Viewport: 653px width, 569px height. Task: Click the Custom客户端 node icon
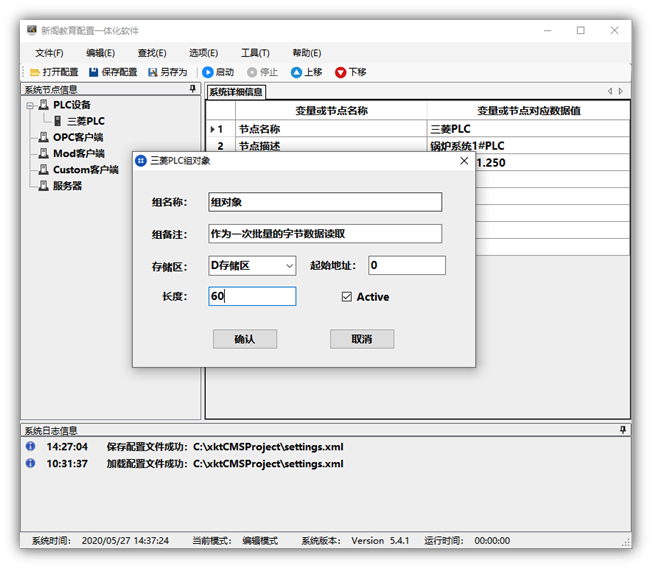click(x=43, y=170)
